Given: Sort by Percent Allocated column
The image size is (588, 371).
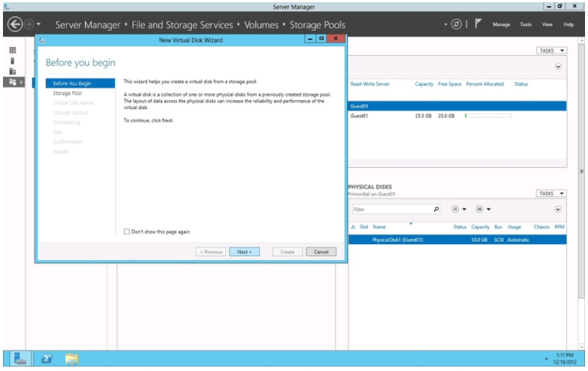Looking at the screenshot, I should coord(484,84).
